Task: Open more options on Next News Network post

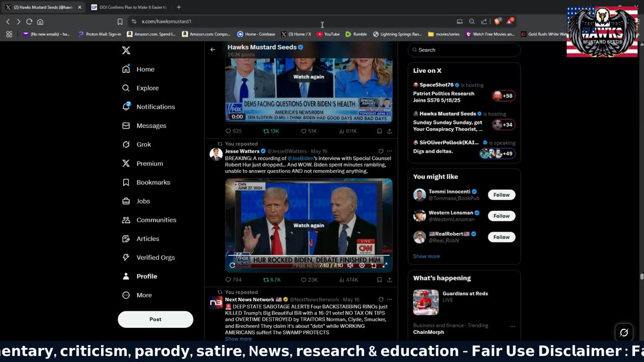Action: [389, 299]
